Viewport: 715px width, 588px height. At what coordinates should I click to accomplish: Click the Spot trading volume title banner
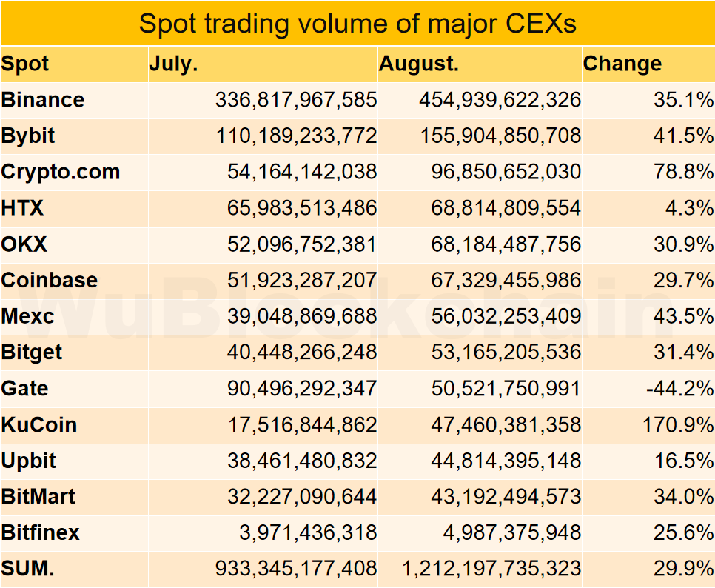coord(357,23)
